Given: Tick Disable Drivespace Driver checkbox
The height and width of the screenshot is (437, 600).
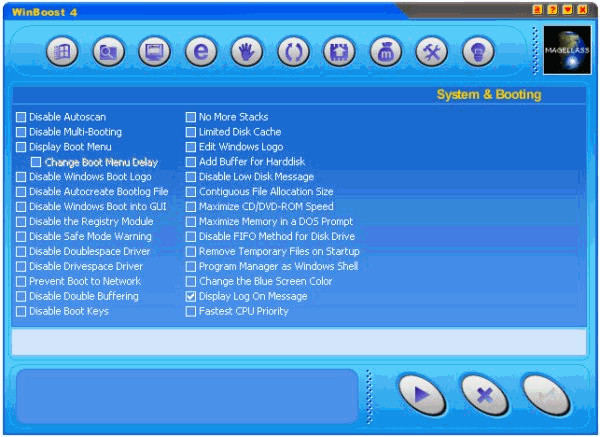Looking at the screenshot, I should pyautogui.click(x=21, y=266).
